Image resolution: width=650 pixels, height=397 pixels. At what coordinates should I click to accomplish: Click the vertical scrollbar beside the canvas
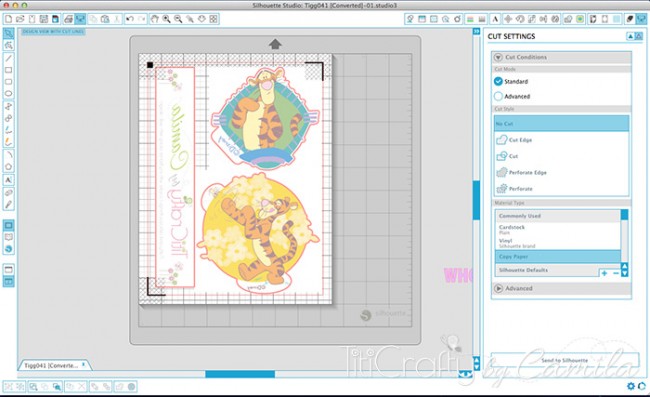[x=476, y=201]
